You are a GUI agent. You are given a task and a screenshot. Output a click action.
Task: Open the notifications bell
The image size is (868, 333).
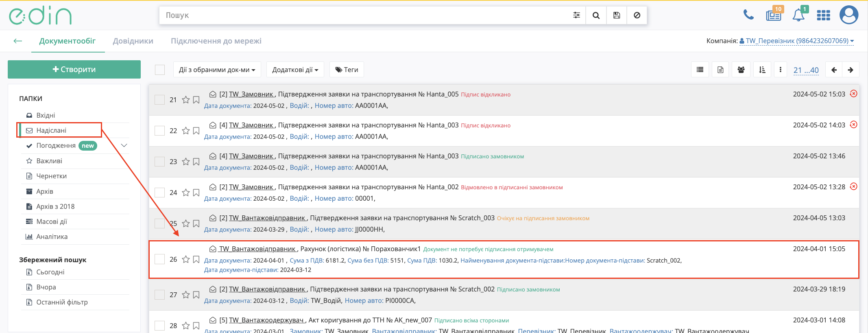point(798,15)
